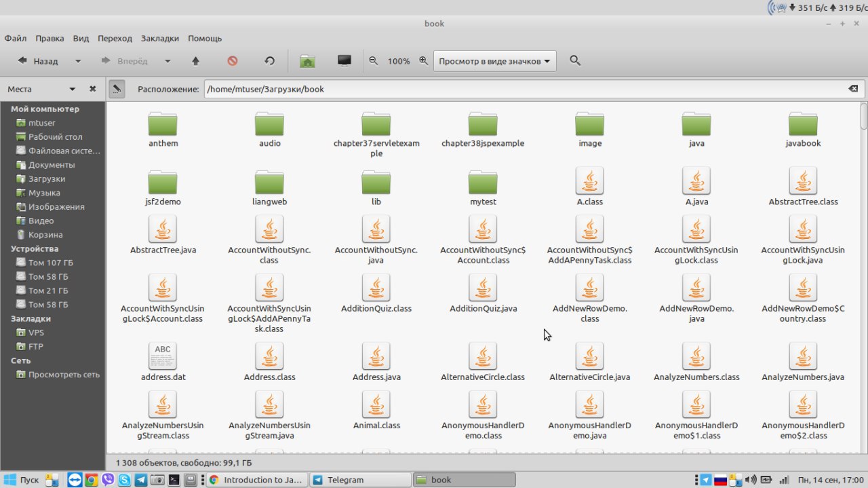Collapse the Устройства section header
Image resolution: width=868 pixels, height=488 pixels.
[35, 248]
